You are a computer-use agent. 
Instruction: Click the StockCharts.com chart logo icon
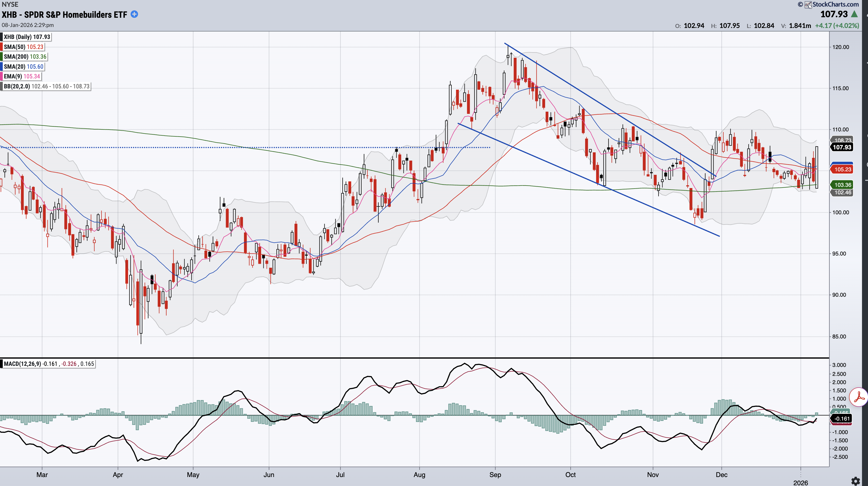pyautogui.click(x=808, y=4)
